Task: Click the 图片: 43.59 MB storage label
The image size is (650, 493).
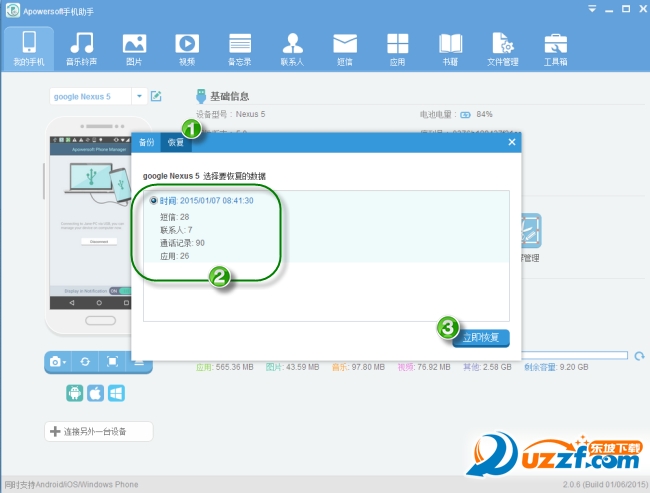Action: 293,367
